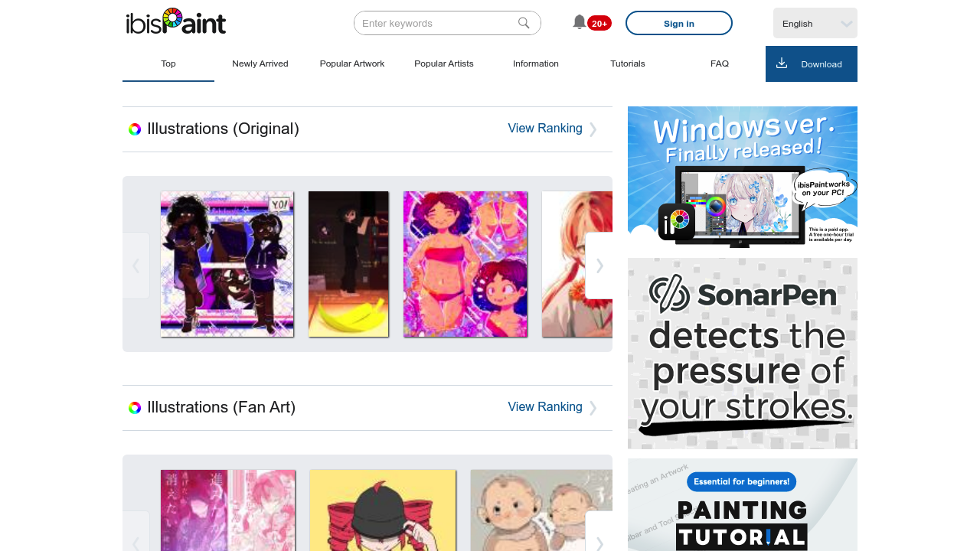Viewport: 980px width, 551px height.
Task: Click the search magnifier icon
Action: [x=524, y=23]
